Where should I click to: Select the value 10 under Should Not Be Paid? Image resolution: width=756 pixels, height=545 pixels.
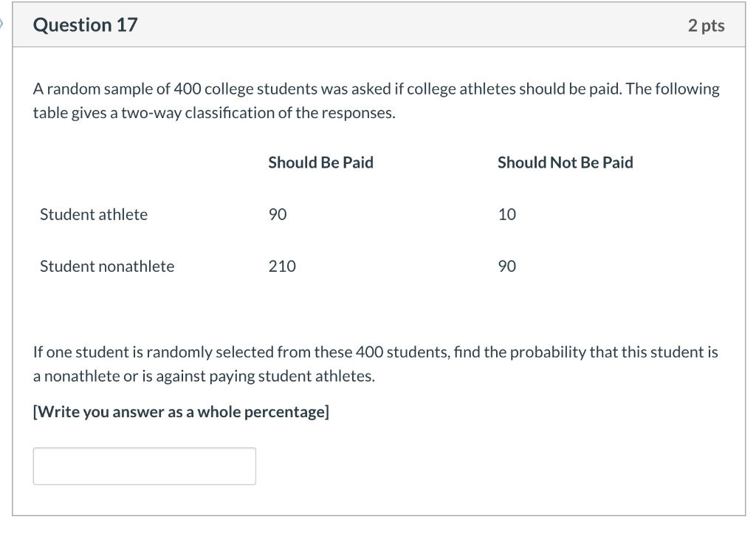508,214
